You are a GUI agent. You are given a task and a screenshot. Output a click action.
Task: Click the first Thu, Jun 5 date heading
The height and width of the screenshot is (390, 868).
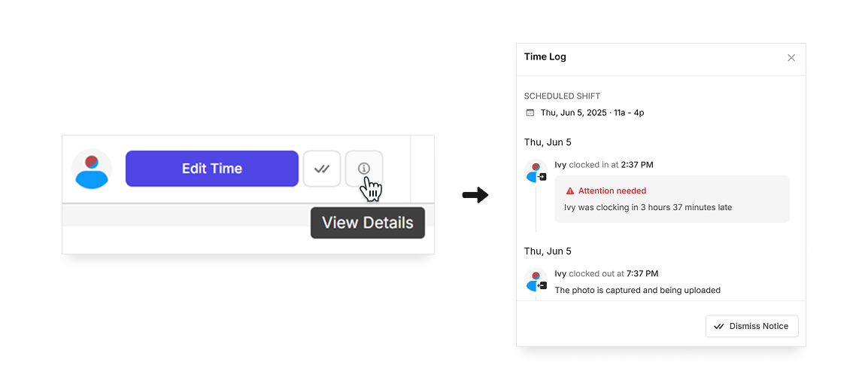548,142
